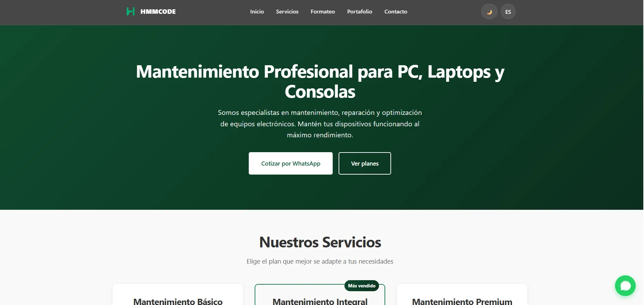This screenshot has width=644, height=305.
Task: Open the Contacto nav link
Action: pyautogui.click(x=396, y=12)
